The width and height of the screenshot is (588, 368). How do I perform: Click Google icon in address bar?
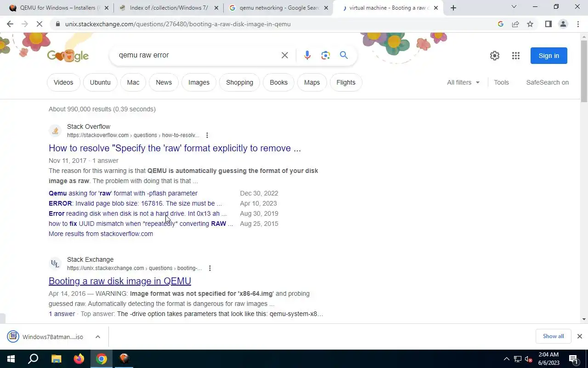click(x=501, y=24)
